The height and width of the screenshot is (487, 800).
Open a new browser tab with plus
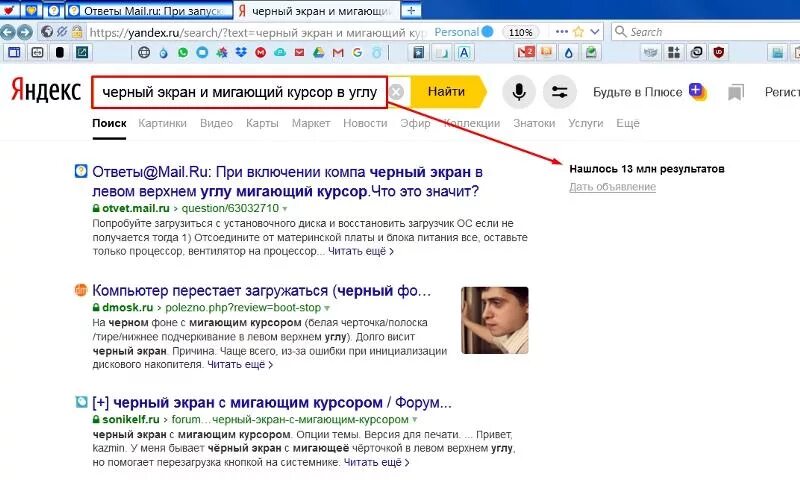click(411, 10)
